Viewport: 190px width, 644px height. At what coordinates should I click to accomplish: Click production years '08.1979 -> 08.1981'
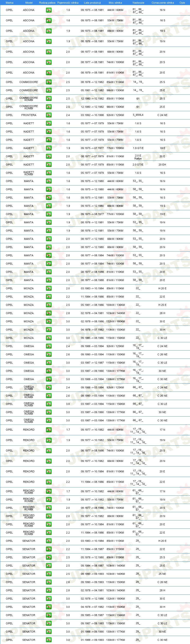pos(92,73)
